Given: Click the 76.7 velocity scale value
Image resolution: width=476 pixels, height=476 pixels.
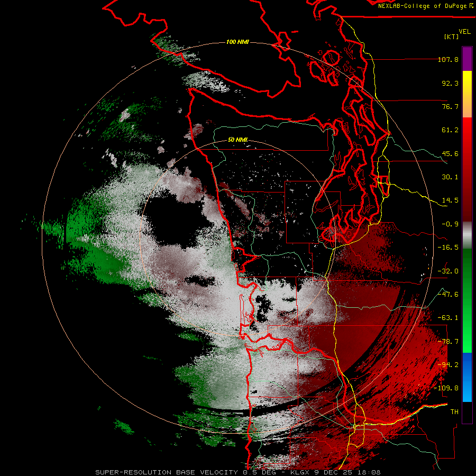Looking at the screenshot, I should pyautogui.click(x=450, y=106).
